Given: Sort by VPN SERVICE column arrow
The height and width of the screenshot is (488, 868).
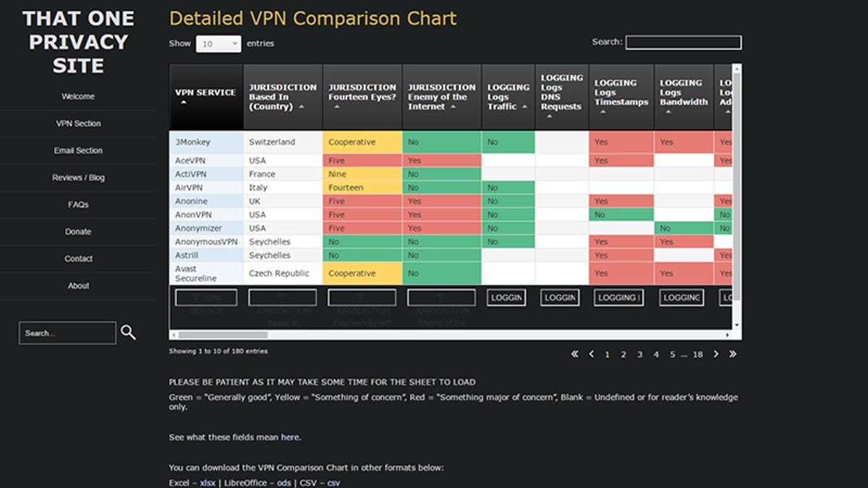Looking at the screenshot, I should pos(184,103).
